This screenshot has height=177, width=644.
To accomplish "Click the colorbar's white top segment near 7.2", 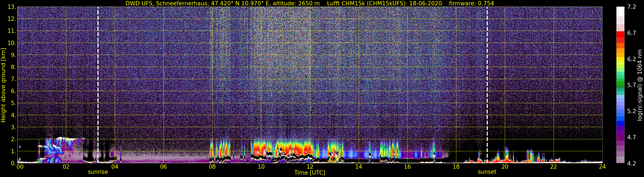I will [620, 11].
